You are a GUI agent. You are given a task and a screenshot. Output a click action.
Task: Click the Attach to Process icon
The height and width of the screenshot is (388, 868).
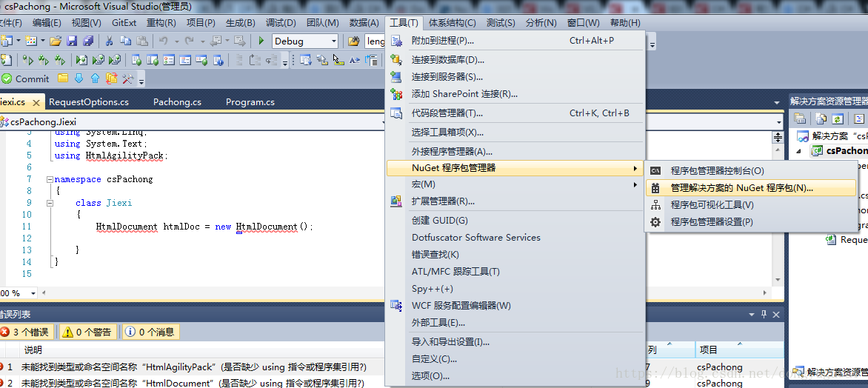click(x=396, y=41)
